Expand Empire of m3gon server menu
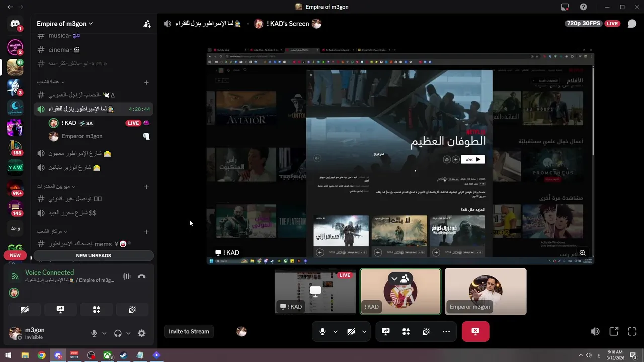Screen dimensions: 644x362 (64, 24)
